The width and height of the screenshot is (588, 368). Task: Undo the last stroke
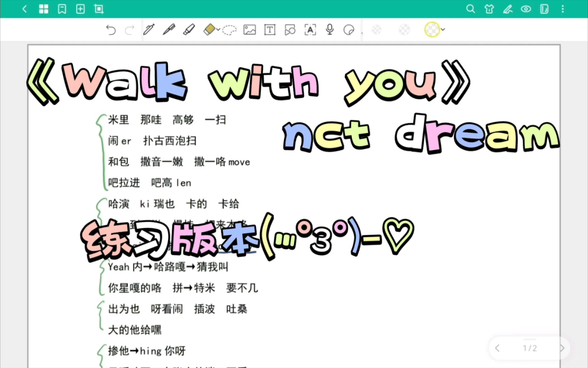111,30
